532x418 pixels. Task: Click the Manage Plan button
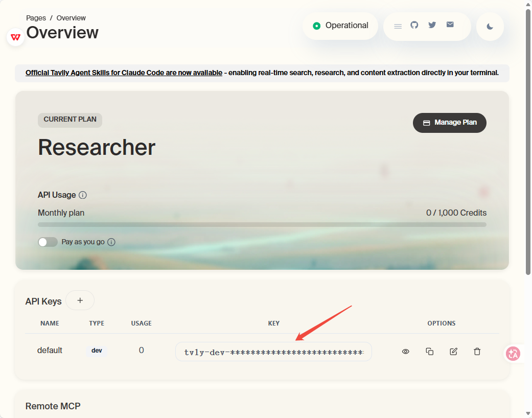pyautogui.click(x=450, y=123)
